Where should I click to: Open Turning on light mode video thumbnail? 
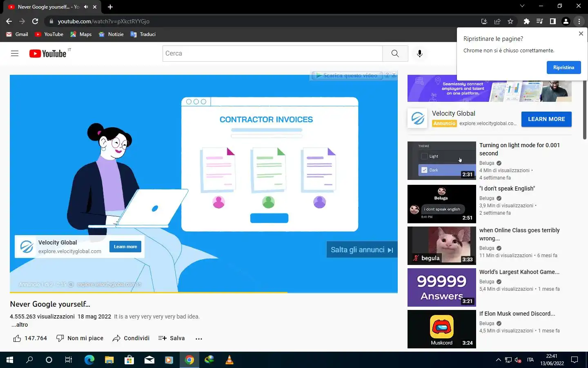(442, 161)
